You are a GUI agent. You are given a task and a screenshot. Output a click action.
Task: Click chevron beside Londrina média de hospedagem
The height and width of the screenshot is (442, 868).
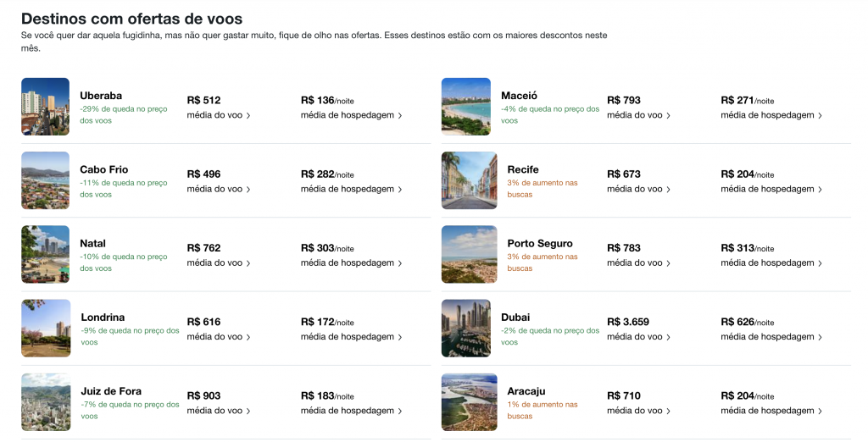click(x=400, y=337)
